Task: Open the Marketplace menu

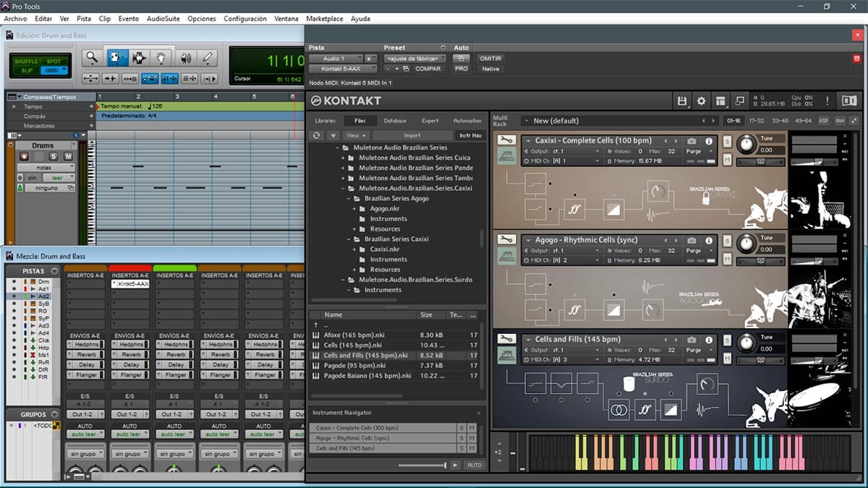Action: pyautogui.click(x=325, y=19)
